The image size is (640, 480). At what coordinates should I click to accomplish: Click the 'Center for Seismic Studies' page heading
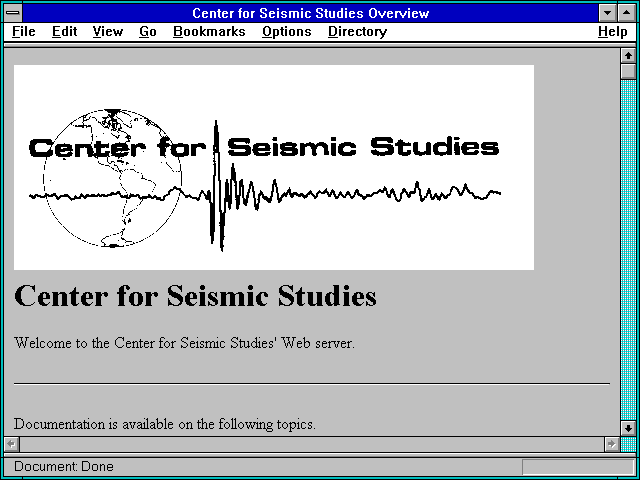pyautogui.click(x=195, y=296)
